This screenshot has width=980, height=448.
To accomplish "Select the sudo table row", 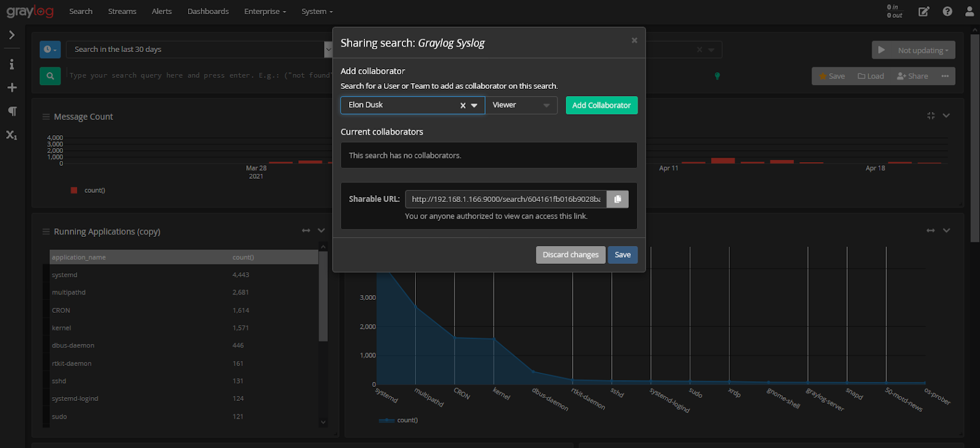I will [184, 416].
